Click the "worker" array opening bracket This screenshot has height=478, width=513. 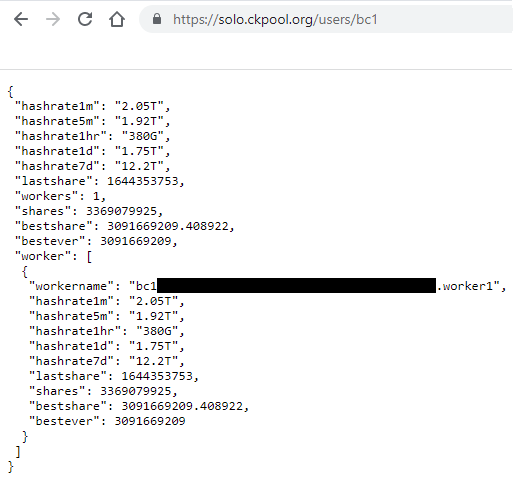(89, 257)
